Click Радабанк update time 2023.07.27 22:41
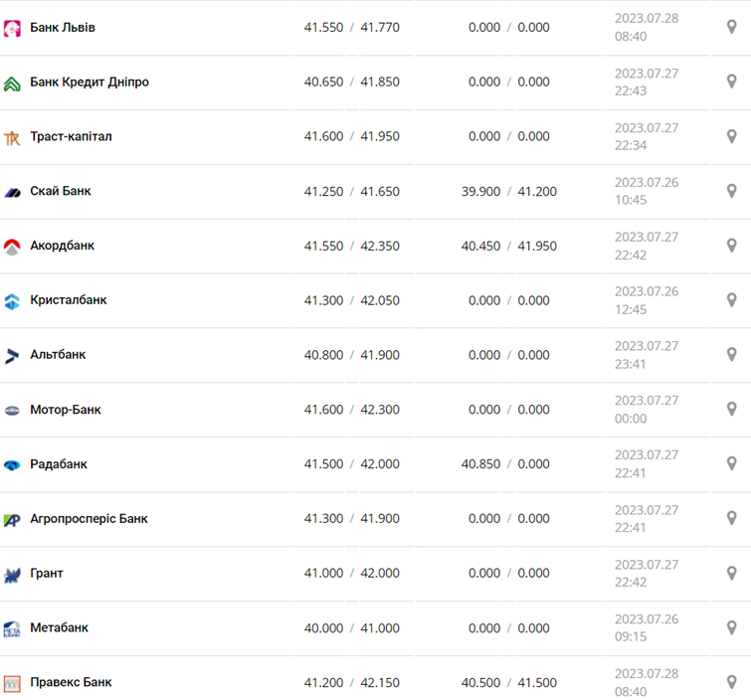The width and height of the screenshot is (751, 700). click(646, 464)
